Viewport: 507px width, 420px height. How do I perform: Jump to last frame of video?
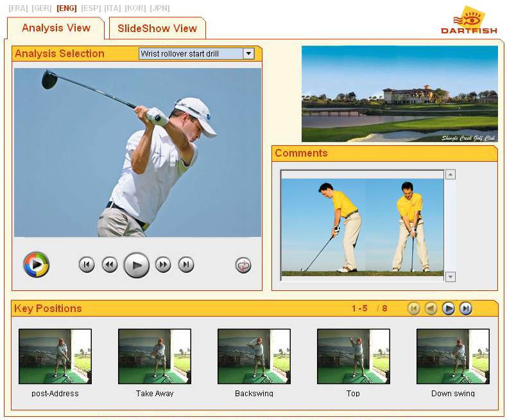(x=186, y=265)
